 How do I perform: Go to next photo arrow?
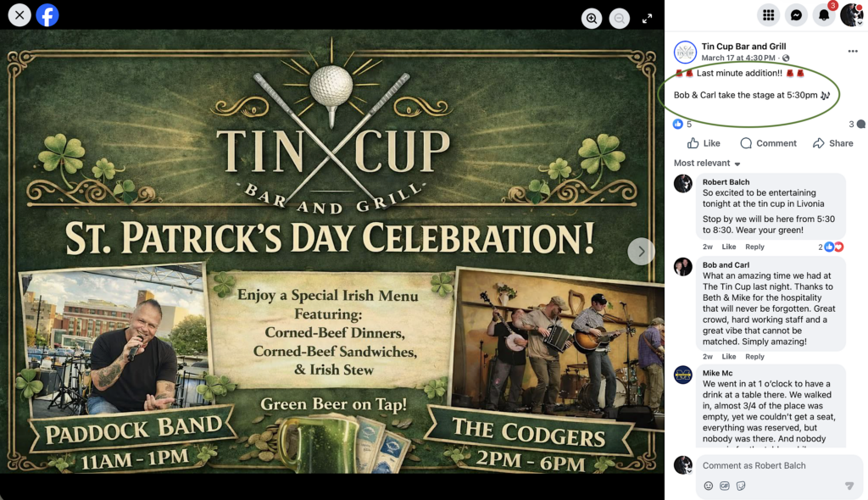(x=641, y=251)
